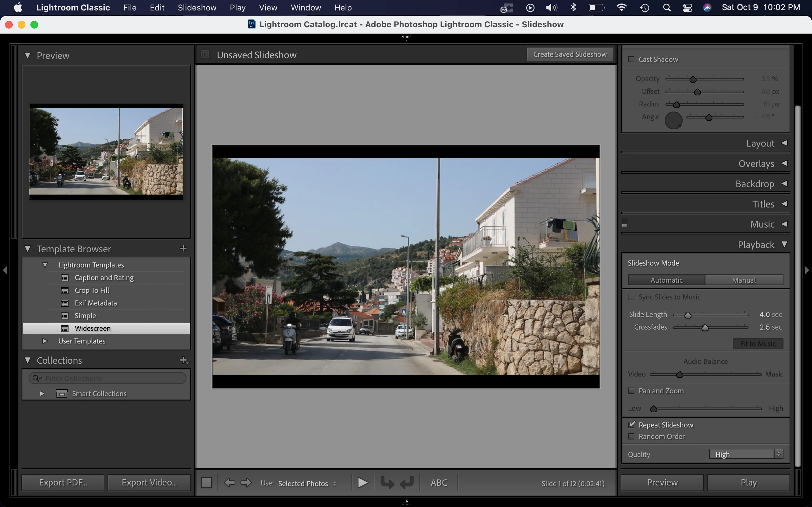
Task: Go to previous slide arrow
Action: click(230, 483)
